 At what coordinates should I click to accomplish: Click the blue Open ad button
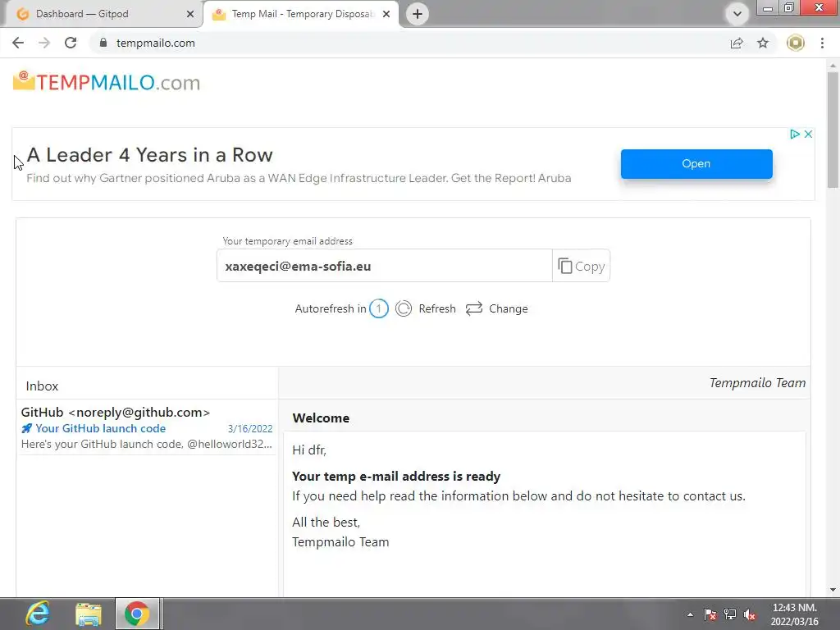pyautogui.click(x=696, y=164)
